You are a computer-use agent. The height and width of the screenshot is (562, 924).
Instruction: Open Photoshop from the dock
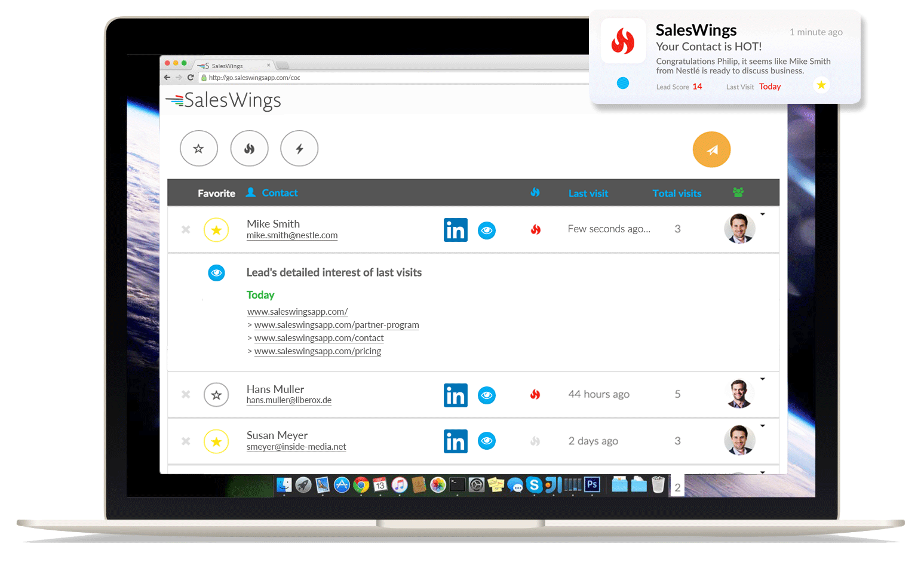(x=592, y=484)
